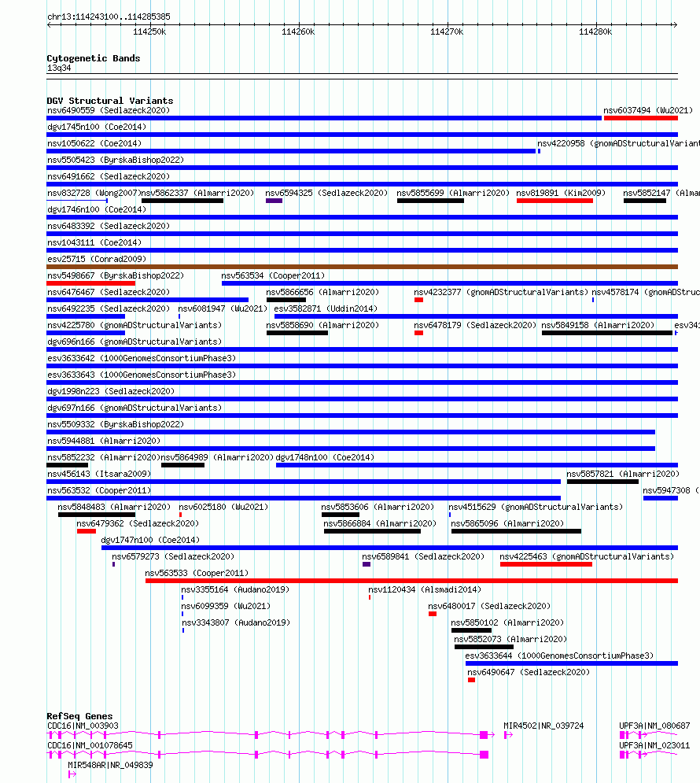Click the nsv5864989 (Almarri2020) black bar
This screenshot has height=783, width=700.
tap(182, 465)
